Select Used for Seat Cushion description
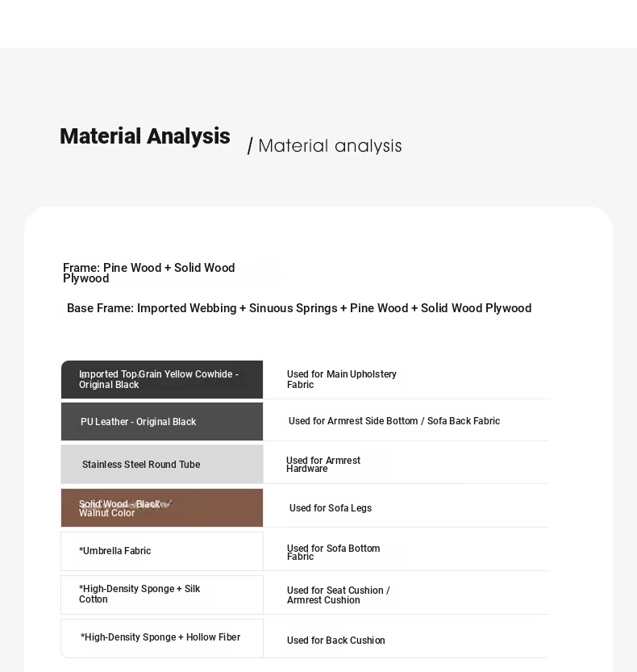The image size is (637, 672). pyautogui.click(x=339, y=595)
